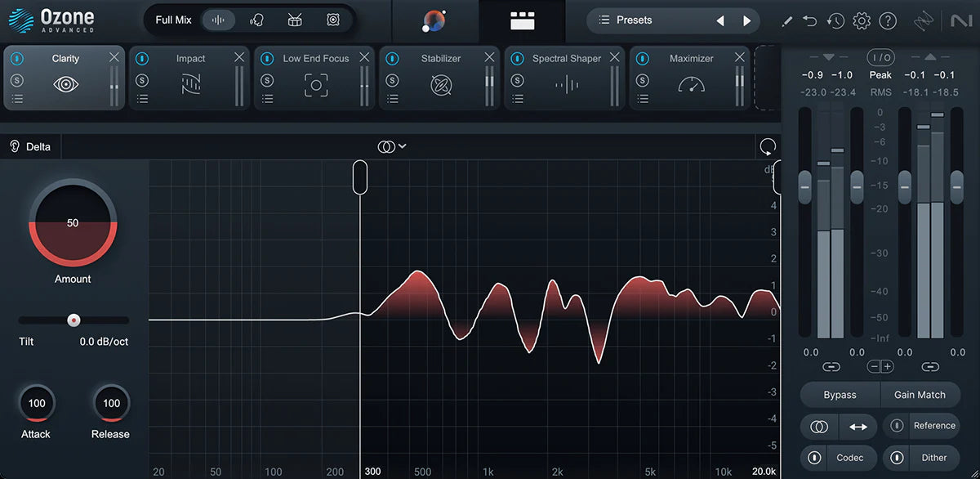The image size is (980, 479).
Task: Switch to the detailed module view icon
Action: 523,19
